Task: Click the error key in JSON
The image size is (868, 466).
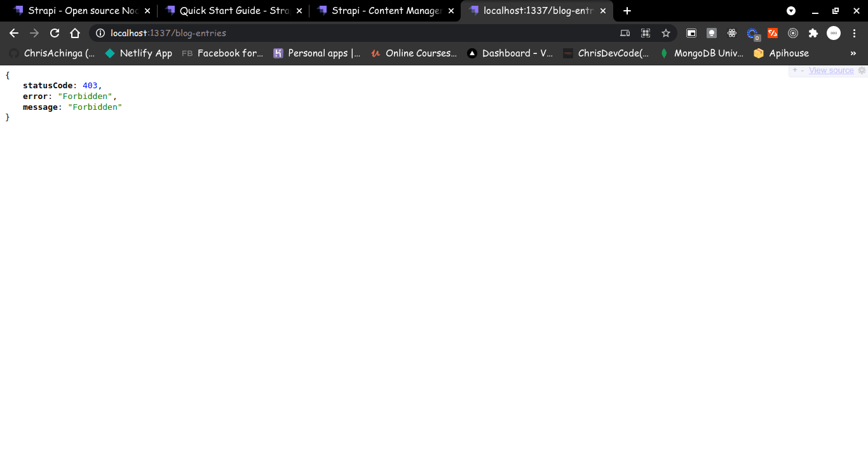Action: click(x=35, y=97)
